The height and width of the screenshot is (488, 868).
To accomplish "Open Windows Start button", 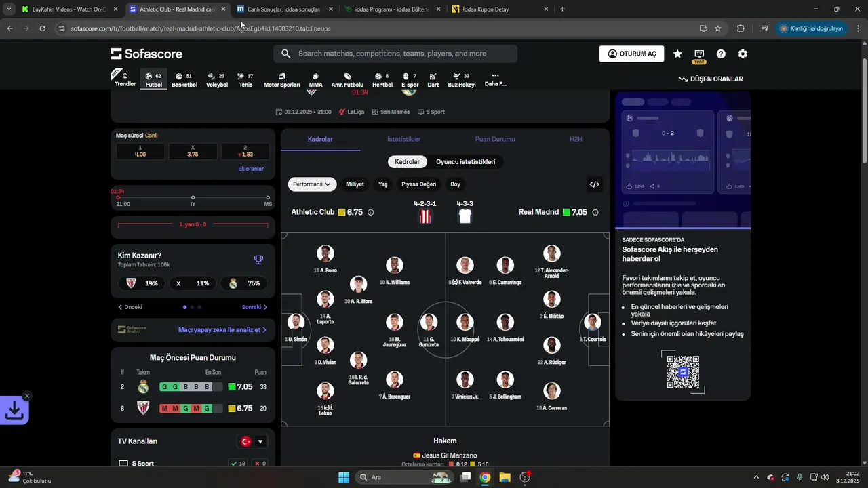I will point(344,477).
